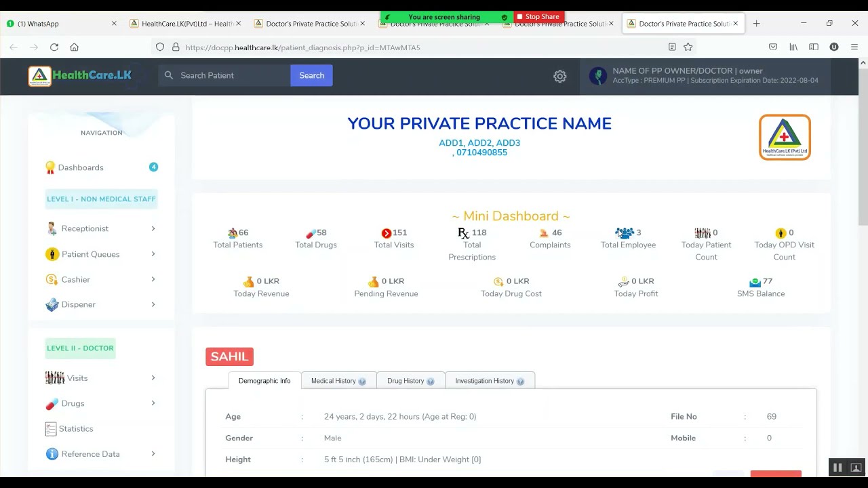The width and height of the screenshot is (868, 488).
Task: Click the Reference Data info icon
Action: coord(52,454)
